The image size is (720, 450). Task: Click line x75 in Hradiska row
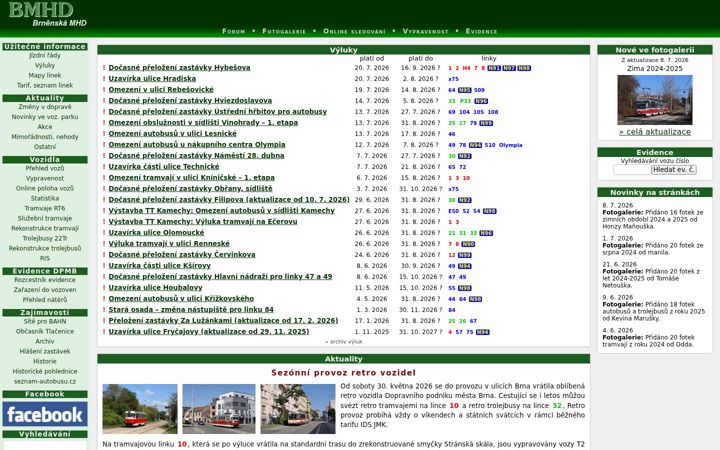point(453,79)
